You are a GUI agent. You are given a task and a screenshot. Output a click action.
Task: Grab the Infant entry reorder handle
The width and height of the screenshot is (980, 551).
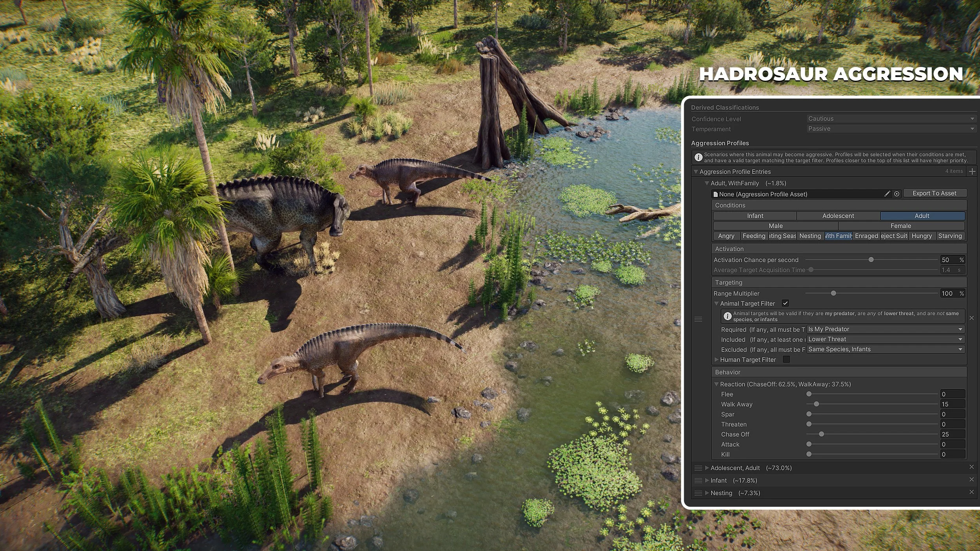pyautogui.click(x=698, y=480)
